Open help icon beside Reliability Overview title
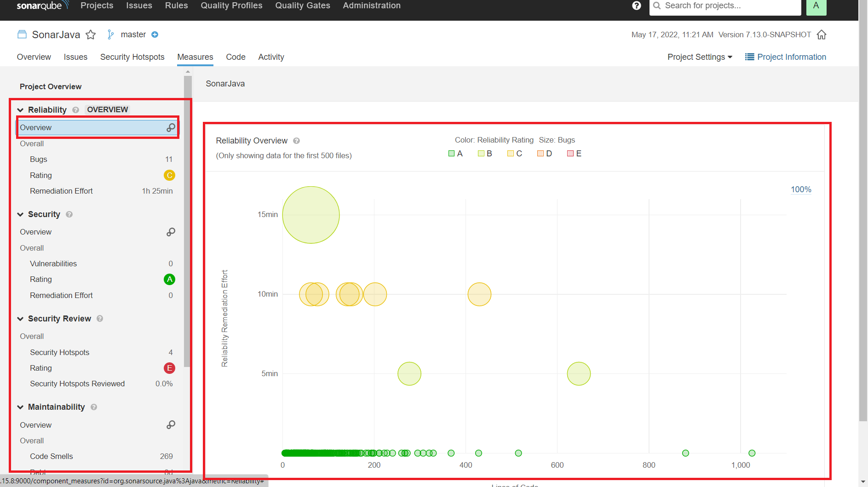Image resolution: width=868 pixels, height=487 pixels. [x=297, y=141]
